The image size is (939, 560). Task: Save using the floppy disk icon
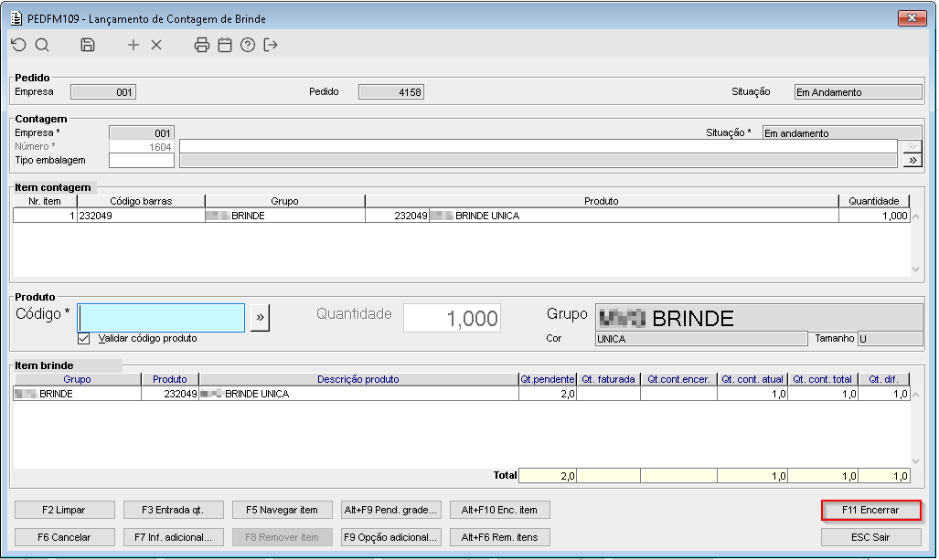click(x=88, y=45)
